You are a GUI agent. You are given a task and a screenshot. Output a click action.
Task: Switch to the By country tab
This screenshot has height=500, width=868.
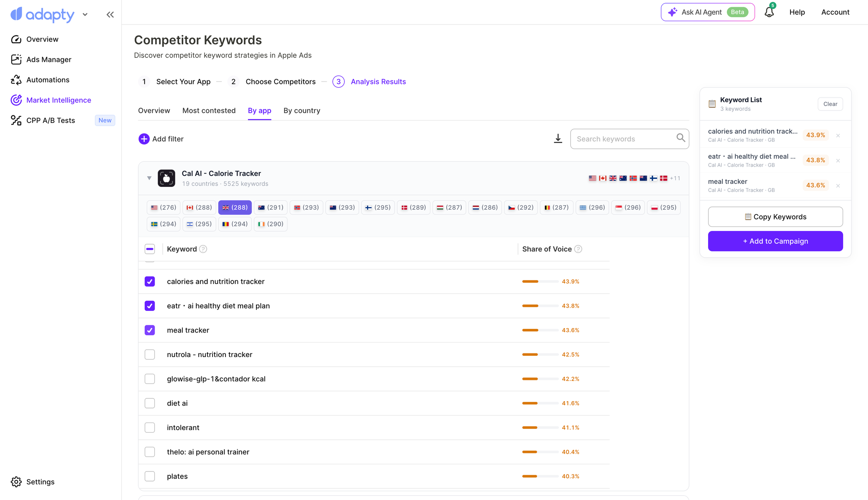pos(302,110)
